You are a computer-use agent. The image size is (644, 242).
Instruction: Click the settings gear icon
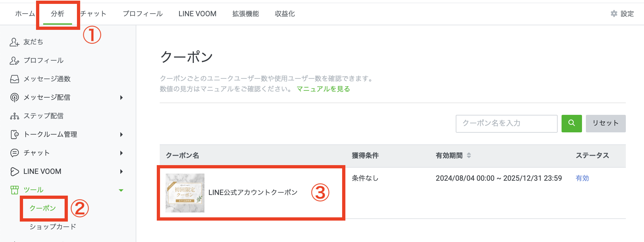tap(614, 14)
